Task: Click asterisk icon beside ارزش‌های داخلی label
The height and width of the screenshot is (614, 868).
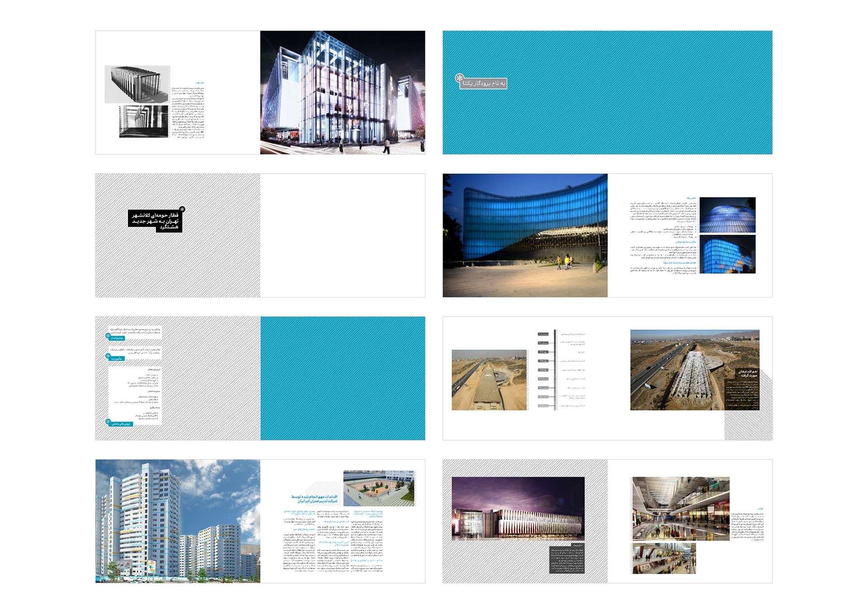Action: (x=108, y=422)
